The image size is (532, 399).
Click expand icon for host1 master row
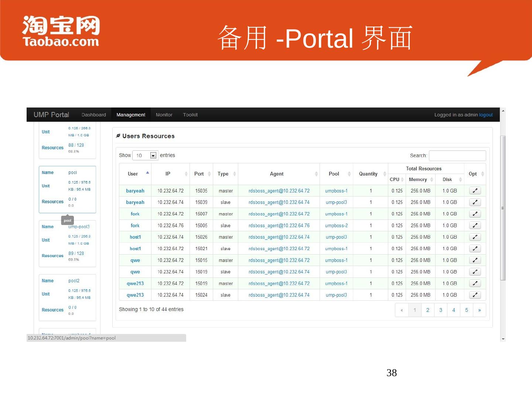[475, 237]
